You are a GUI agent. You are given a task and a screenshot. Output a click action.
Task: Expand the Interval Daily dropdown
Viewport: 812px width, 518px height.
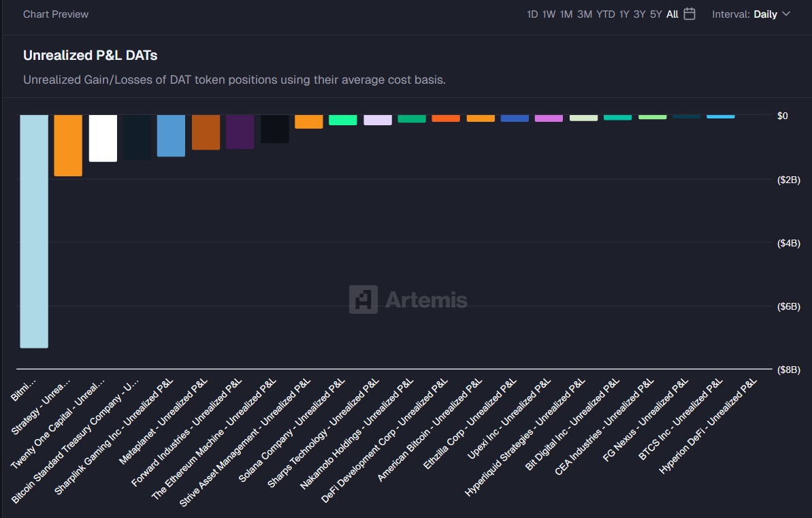click(x=751, y=14)
